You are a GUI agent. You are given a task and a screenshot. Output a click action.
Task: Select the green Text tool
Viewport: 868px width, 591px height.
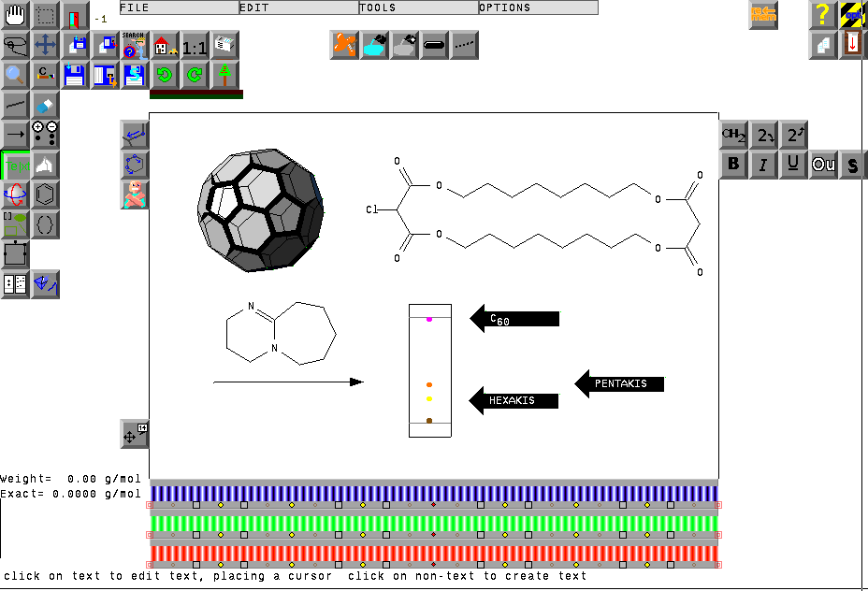click(15, 165)
